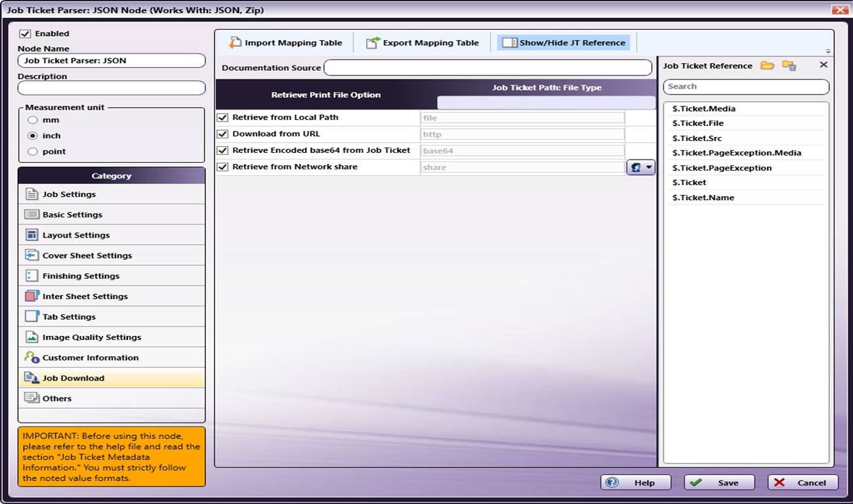Click the file path field for Local Path
The height and width of the screenshot is (504, 853).
522,117
